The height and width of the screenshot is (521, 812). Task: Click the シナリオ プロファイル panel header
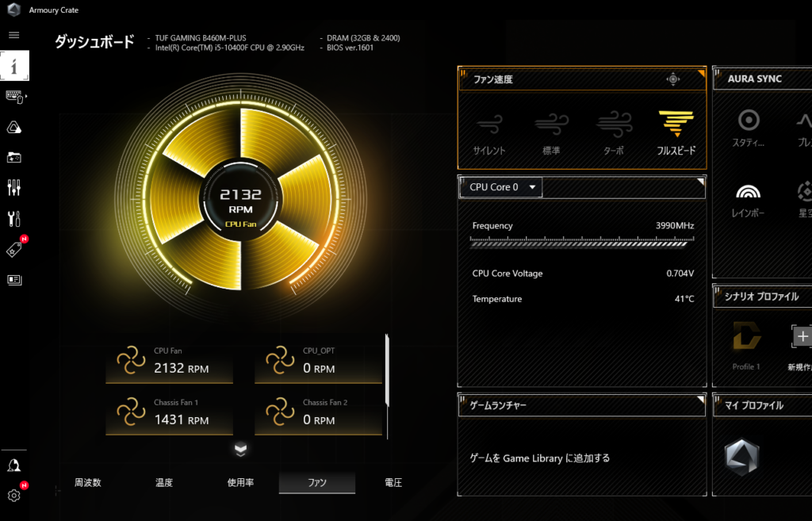762,297
